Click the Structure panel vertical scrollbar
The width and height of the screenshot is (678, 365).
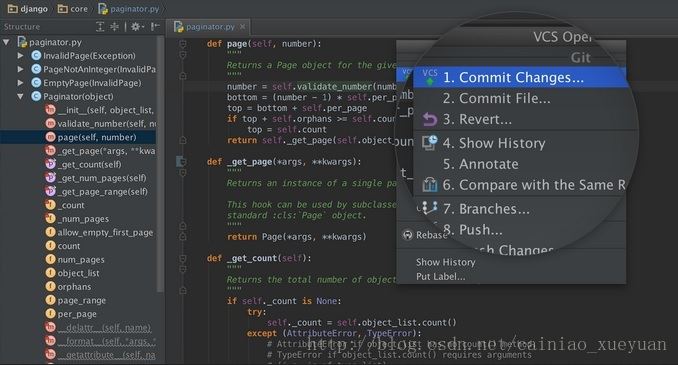160,164
